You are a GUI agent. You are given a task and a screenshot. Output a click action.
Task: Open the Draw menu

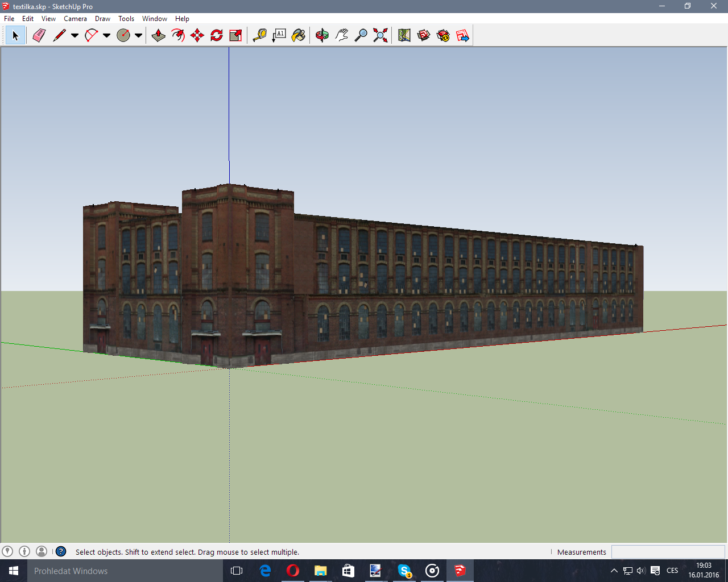coord(102,19)
